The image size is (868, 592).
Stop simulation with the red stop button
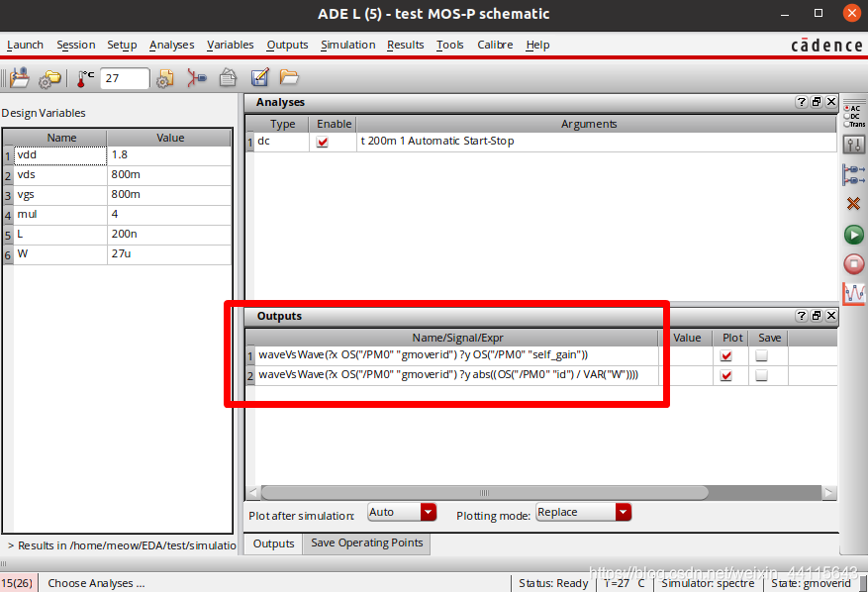click(853, 263)
